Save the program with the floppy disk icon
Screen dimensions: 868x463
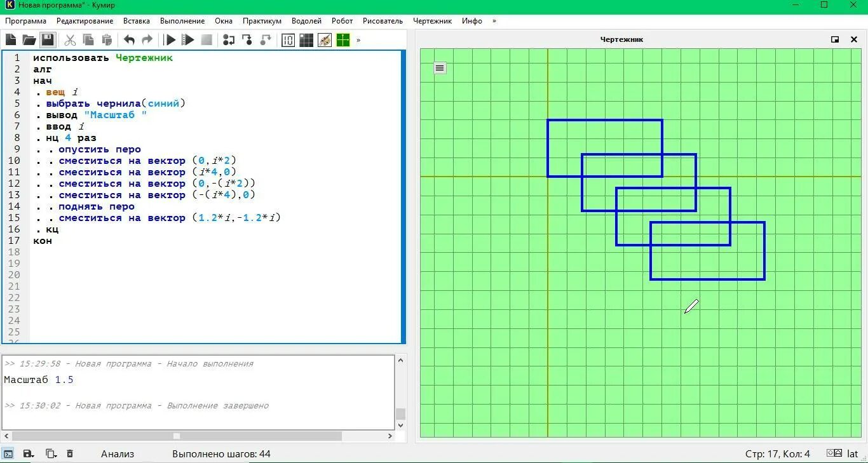click(x=48, y=40)
